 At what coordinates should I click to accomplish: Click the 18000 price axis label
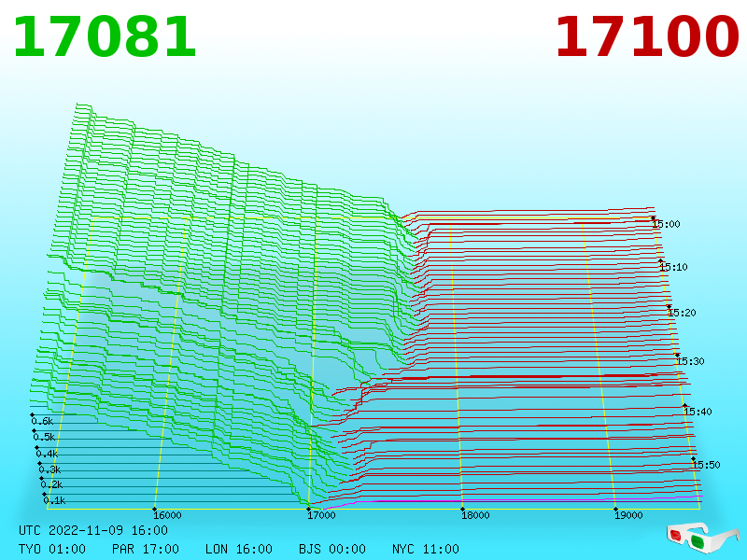[475, 515]
